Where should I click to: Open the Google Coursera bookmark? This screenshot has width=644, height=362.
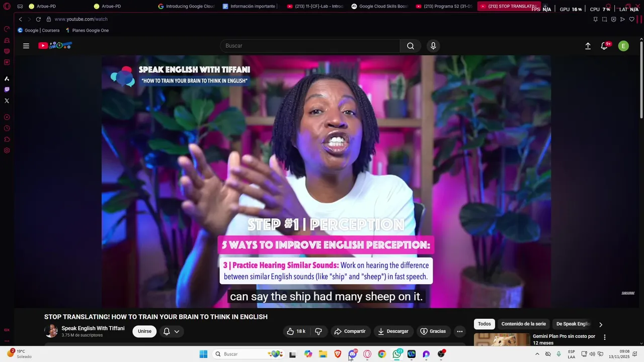39,31
